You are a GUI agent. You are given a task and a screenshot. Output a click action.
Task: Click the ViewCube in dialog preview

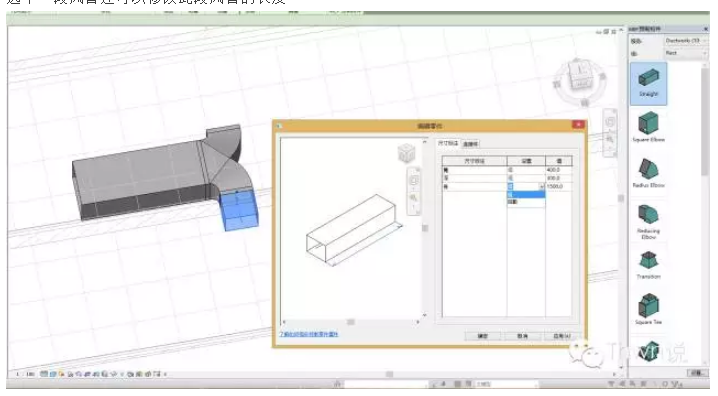(x=406, y=153)
